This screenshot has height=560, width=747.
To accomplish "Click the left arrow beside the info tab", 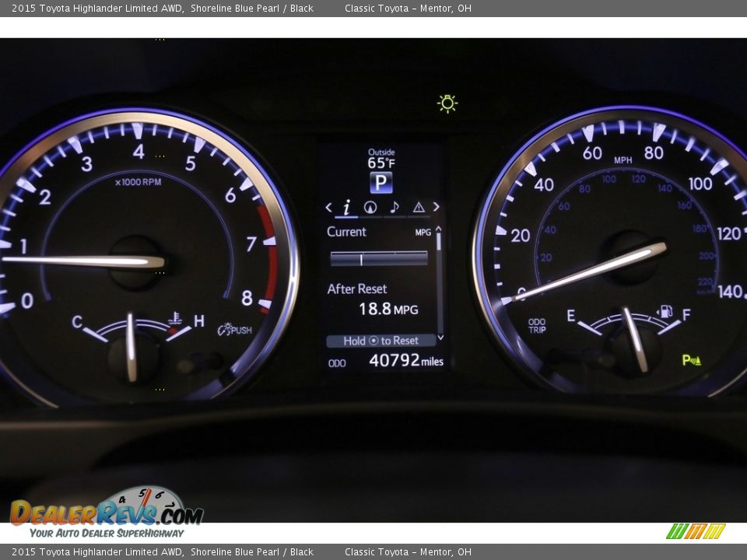I will tap(328, 207).
